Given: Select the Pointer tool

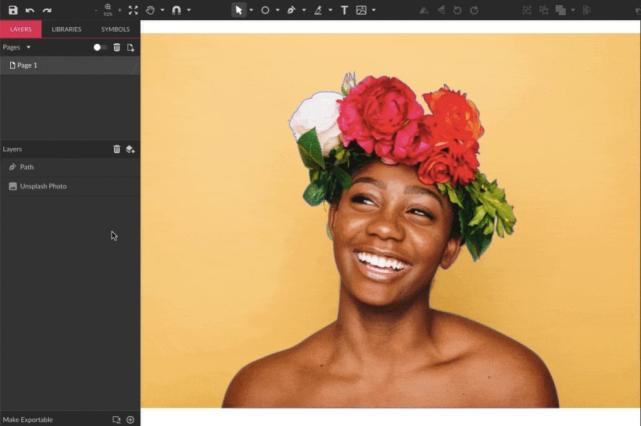Looking at the screenshot, I should pos(238,10).
